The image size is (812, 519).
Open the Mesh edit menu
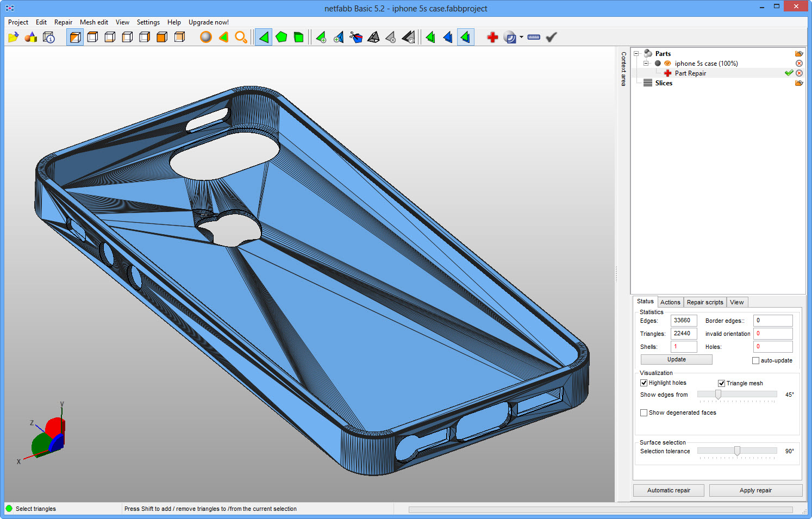[94, 22]
